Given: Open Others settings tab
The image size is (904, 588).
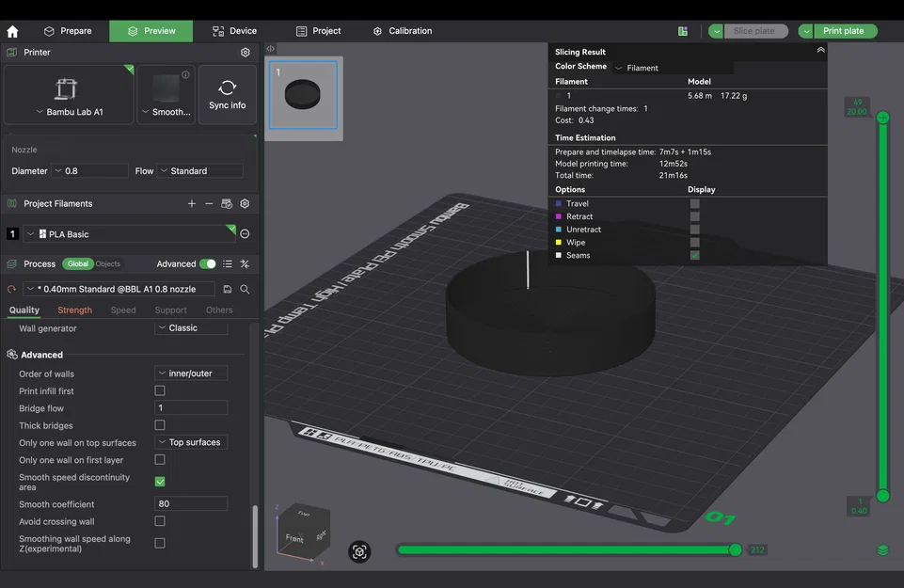Looking at the screenshot, I should [x=219, y=310].
